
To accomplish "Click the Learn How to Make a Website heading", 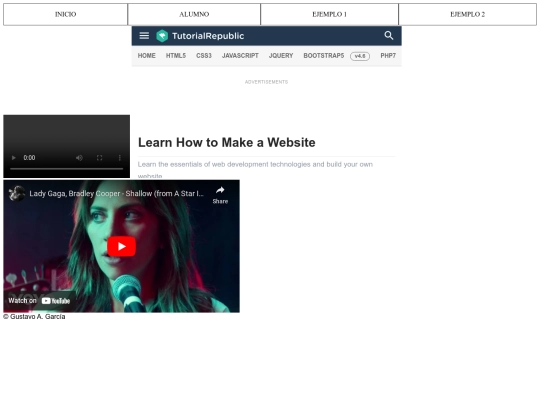I will [x=227, y=142].
